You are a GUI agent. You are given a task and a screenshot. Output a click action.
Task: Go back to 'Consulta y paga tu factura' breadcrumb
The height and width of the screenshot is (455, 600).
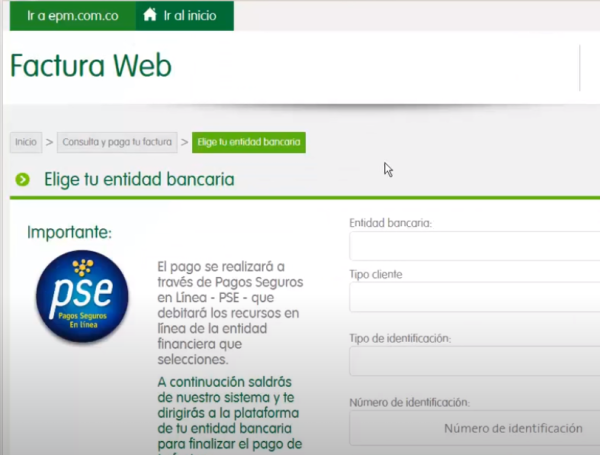[117, 142]
